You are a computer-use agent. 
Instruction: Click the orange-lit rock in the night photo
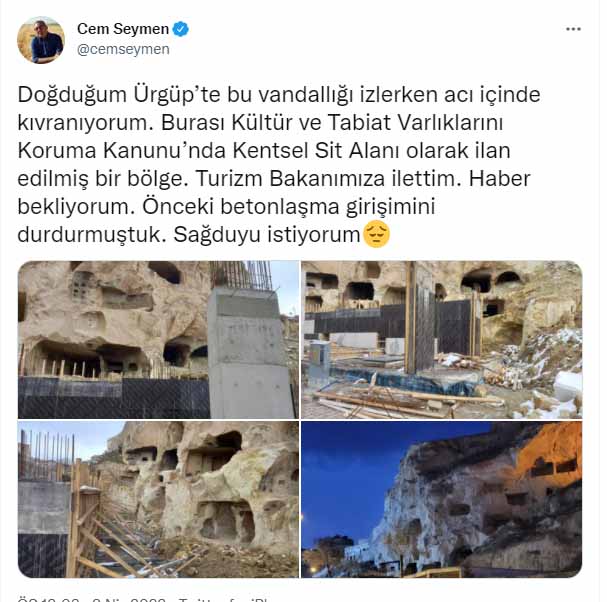pyautogui.click(x=552, y=449)
